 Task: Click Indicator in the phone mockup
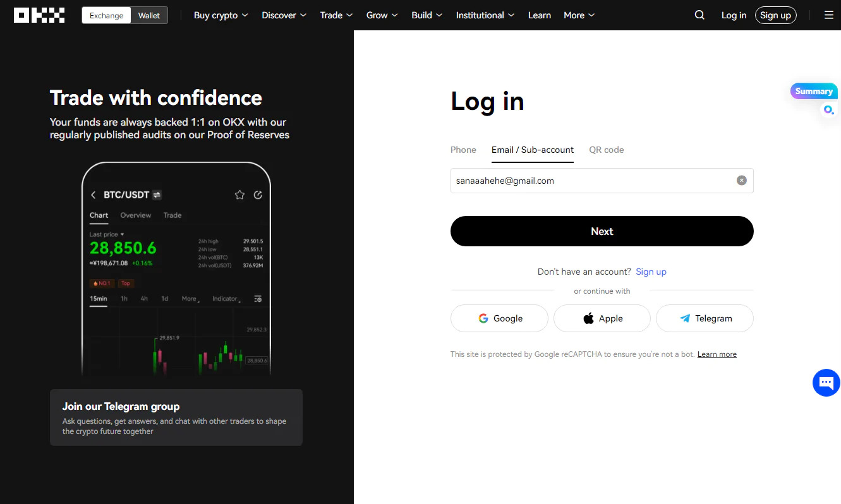[x=225, y=299]
